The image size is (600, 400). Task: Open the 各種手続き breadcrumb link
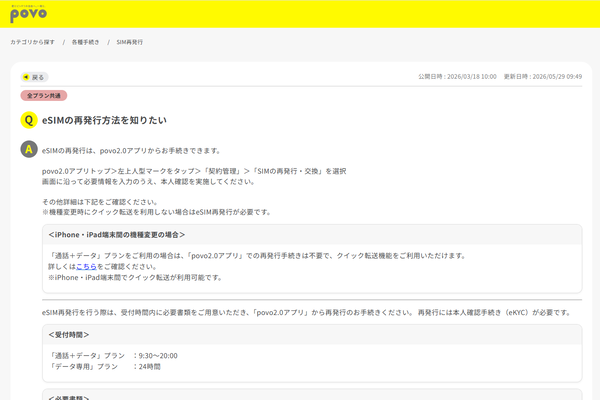[85, 42]
